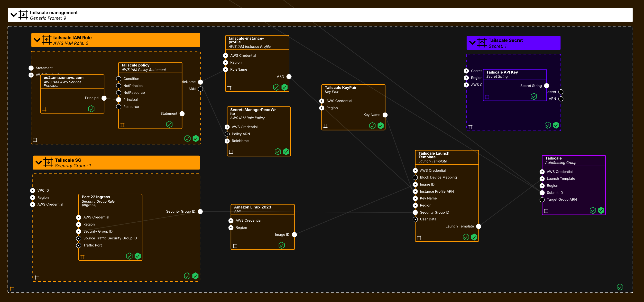Select the Amazon Linux 2023 node title
This screenshot has width=644, height=302.
[x=252, y=207]
